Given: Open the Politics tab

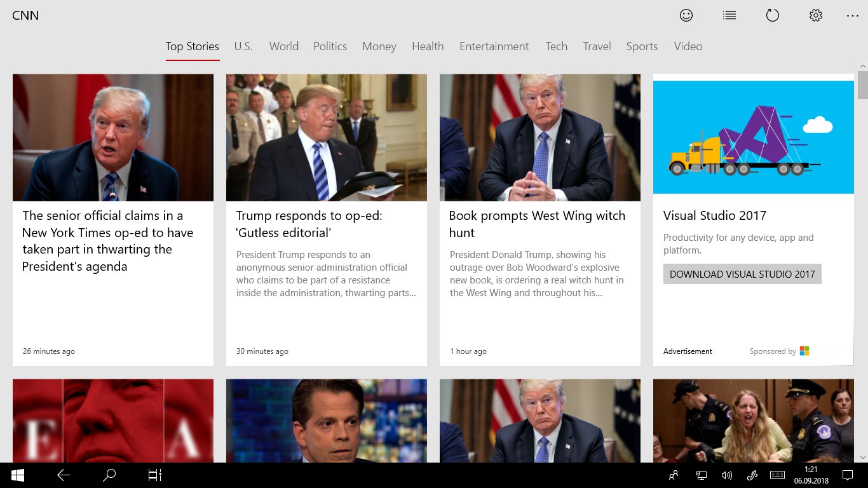Looking at the screenshot, I should coord(330,46).
